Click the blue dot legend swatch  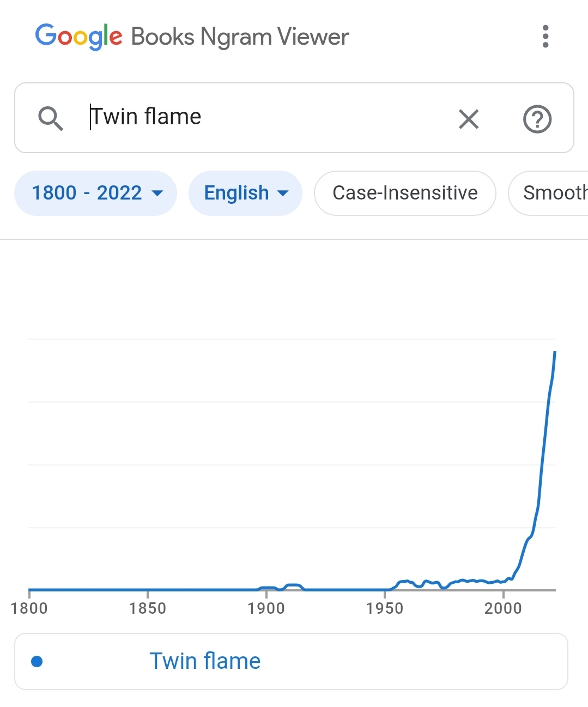[37, 661]
